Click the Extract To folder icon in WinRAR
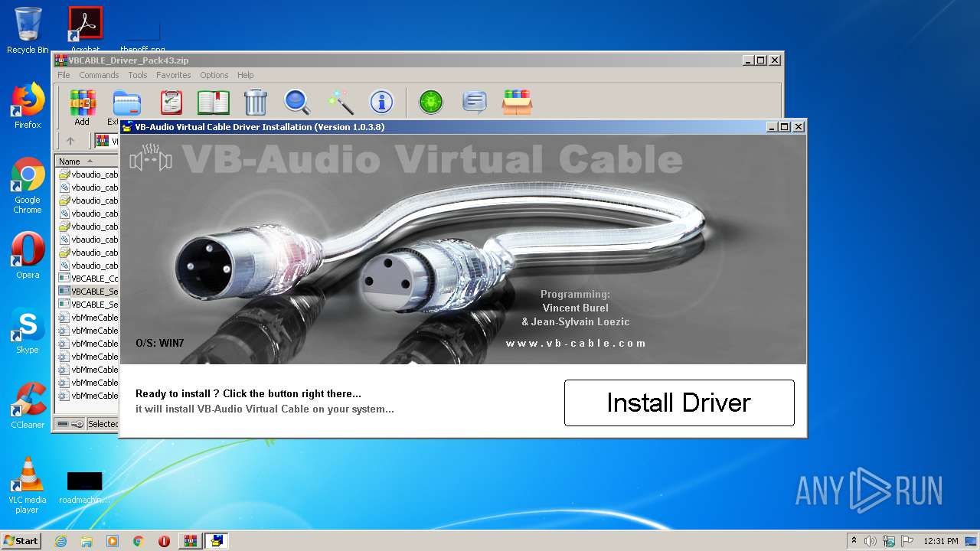 [125, 103]
